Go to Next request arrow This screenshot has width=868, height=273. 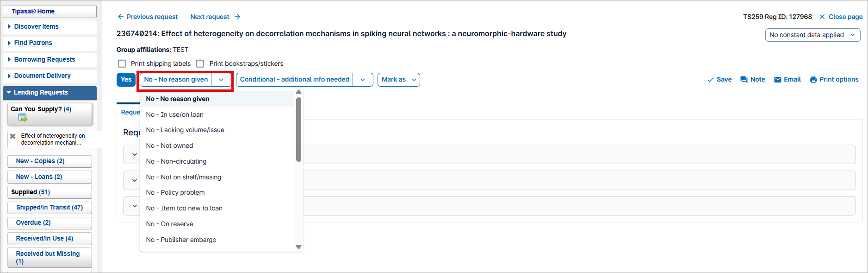[237, 17]
